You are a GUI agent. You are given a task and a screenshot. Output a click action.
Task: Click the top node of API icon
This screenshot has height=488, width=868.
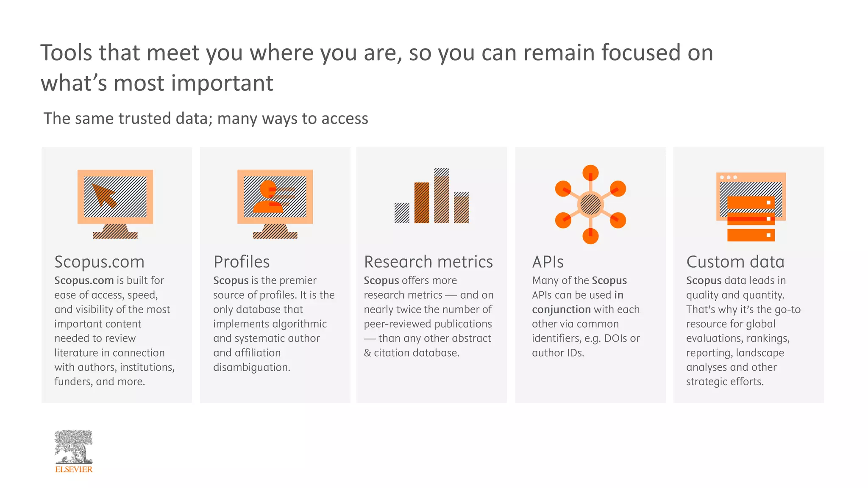[590, 173]
